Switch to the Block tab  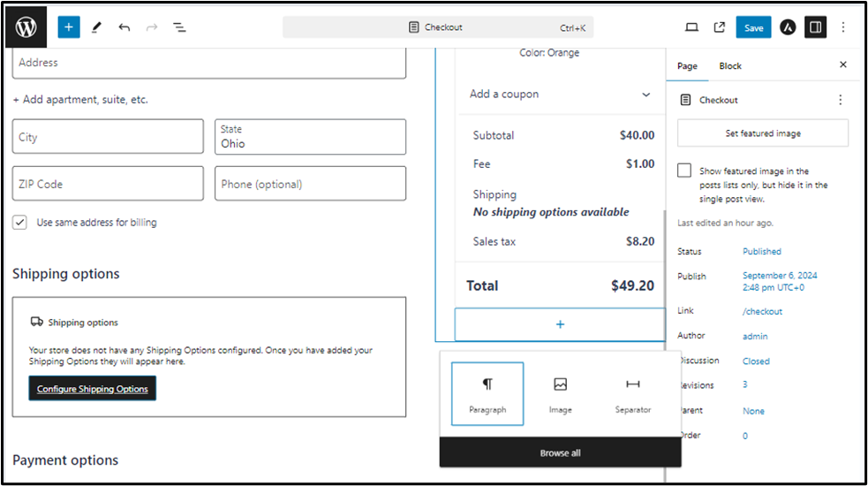tap(730, 66)
